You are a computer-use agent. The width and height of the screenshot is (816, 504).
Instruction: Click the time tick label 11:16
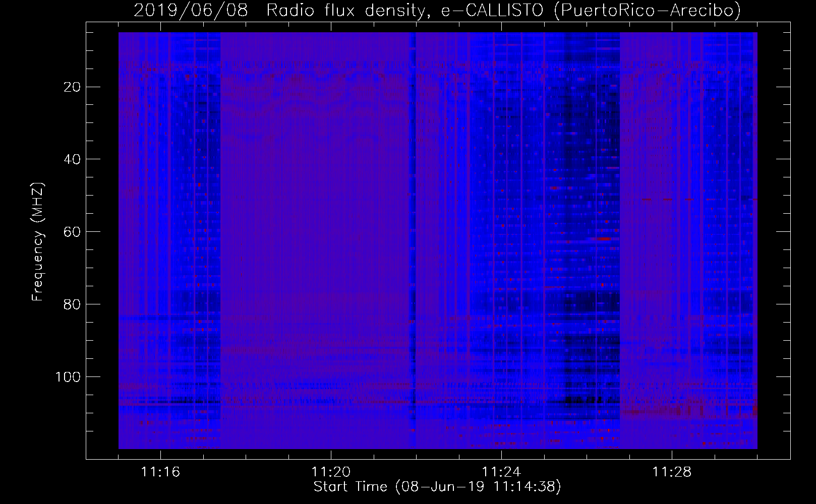(160, 472)
